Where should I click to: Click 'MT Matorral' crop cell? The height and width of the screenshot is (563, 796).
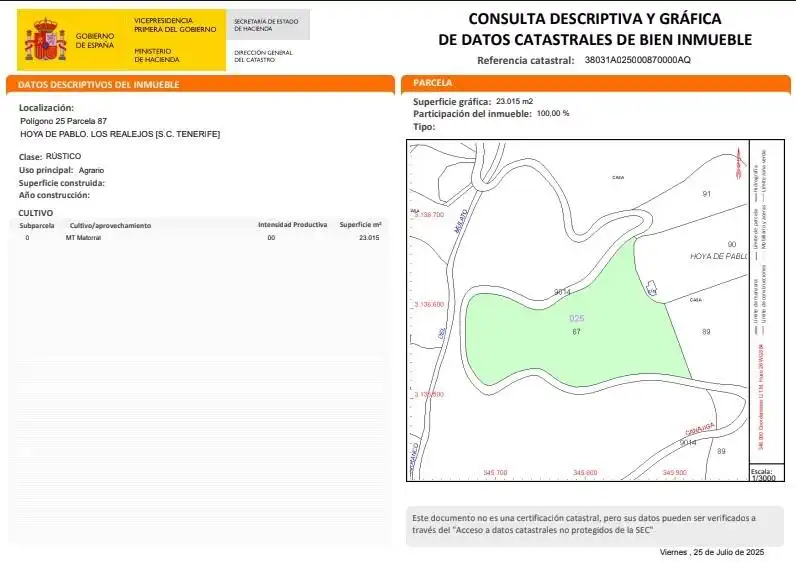click(83, 238)
